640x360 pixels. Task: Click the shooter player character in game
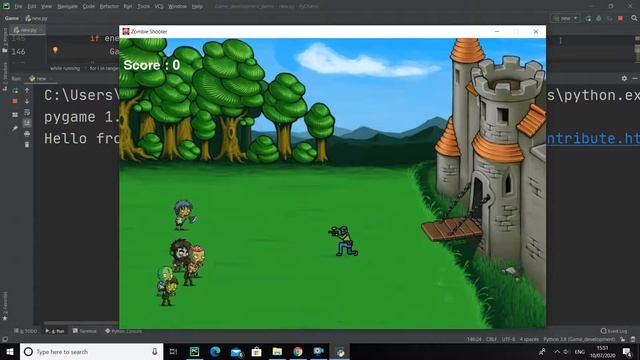343,241
